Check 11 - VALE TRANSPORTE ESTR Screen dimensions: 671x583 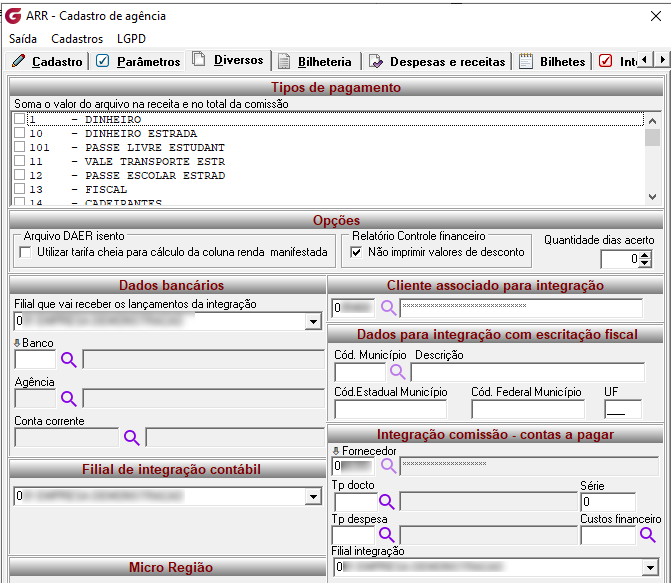(19, 161)
